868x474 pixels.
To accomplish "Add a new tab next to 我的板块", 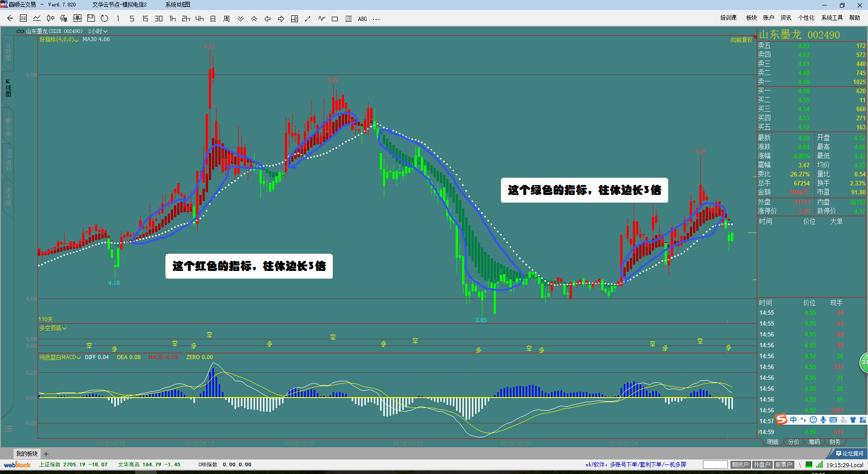I will tap(46, 454).
